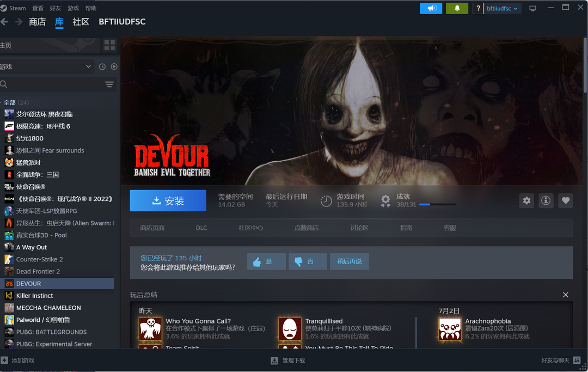Show DEVOUR game info icon
The height and width of the screenshot is (372, 588).
[x=546, y=200]
